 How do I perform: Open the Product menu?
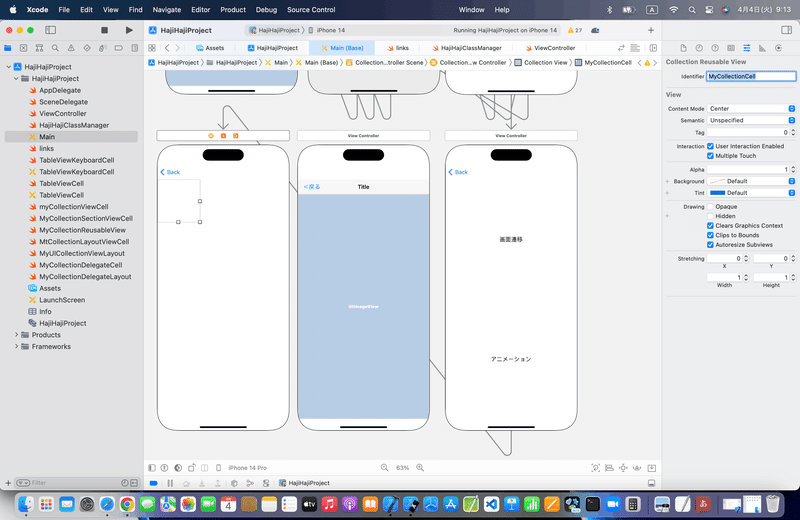[233, 10]
